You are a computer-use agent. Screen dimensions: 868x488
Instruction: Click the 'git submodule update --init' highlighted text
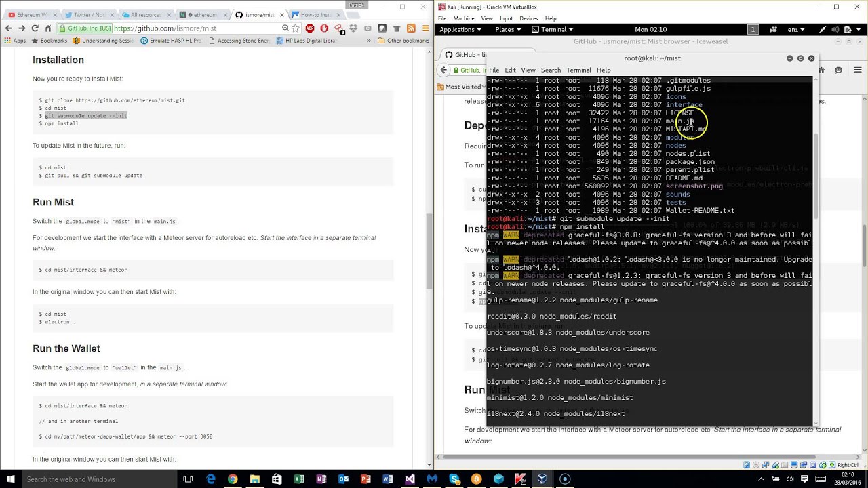tap(86, 115)
